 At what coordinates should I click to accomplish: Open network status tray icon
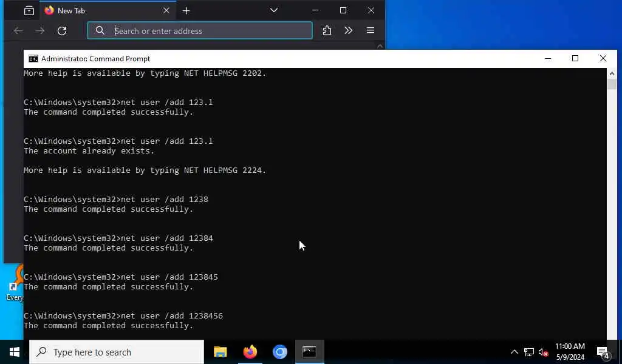click(529, 352)
